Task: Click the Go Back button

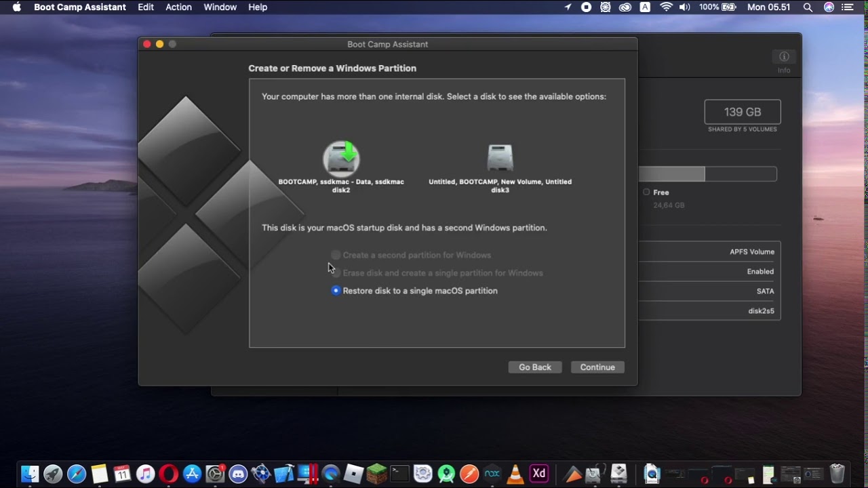Action: coord(535,367)
